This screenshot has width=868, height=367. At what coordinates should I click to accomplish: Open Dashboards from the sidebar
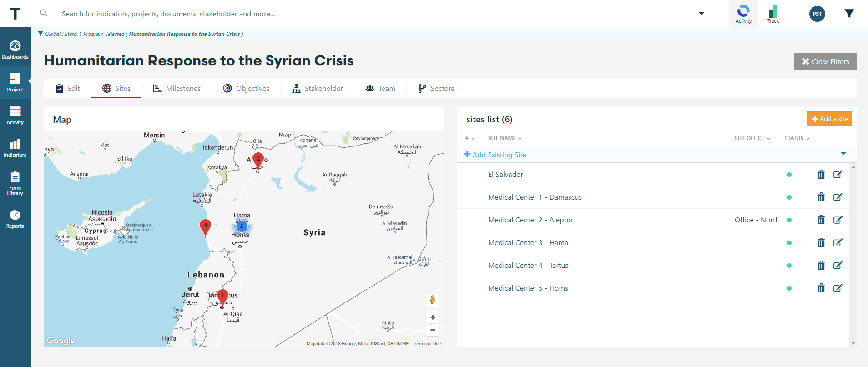(15, 50)
